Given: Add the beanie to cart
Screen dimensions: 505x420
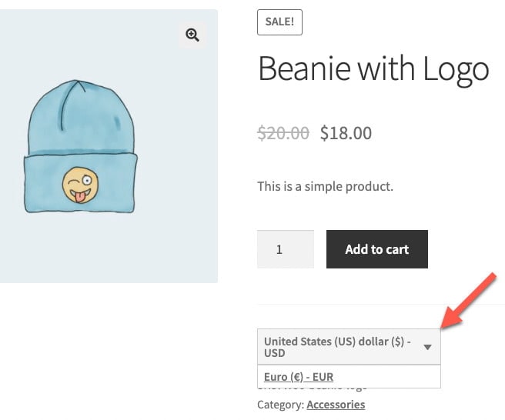Looking at the screenshot, I should click(377, 249).
